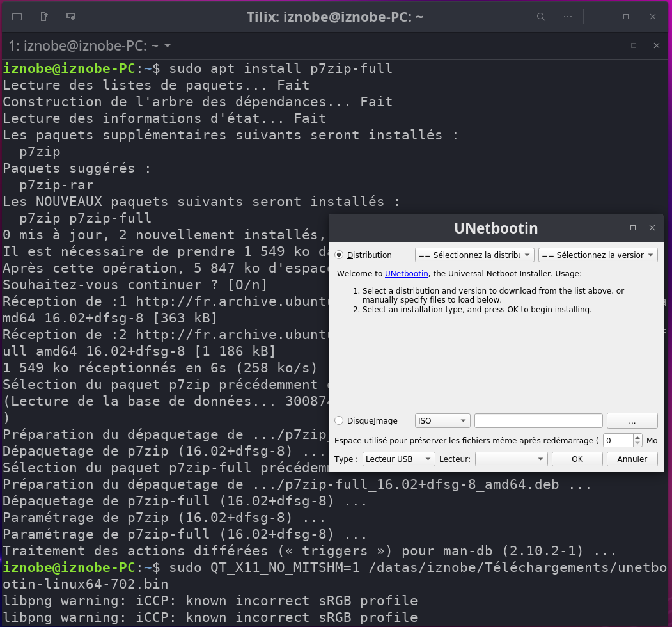The height and width of the screenshot is (627, 672).
Task: Open the session dropdown next to terminal title
Action: point(168,45)
